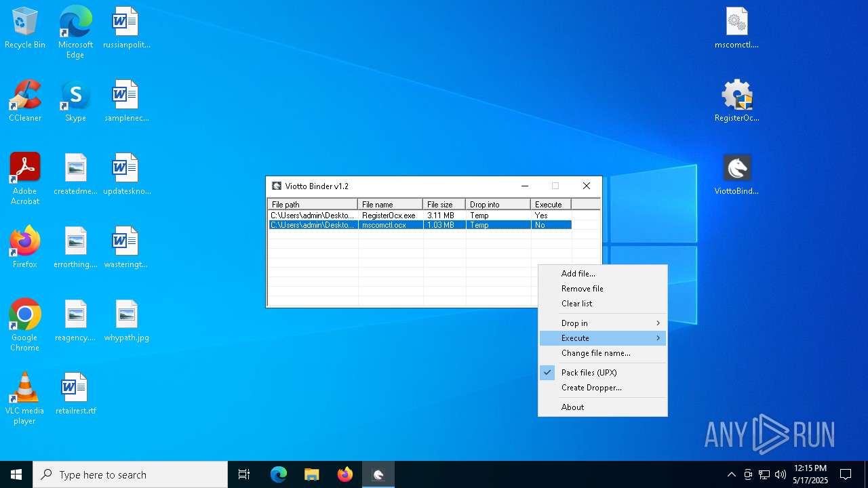
Task: Open the volume control in tray
Action: 781,474
